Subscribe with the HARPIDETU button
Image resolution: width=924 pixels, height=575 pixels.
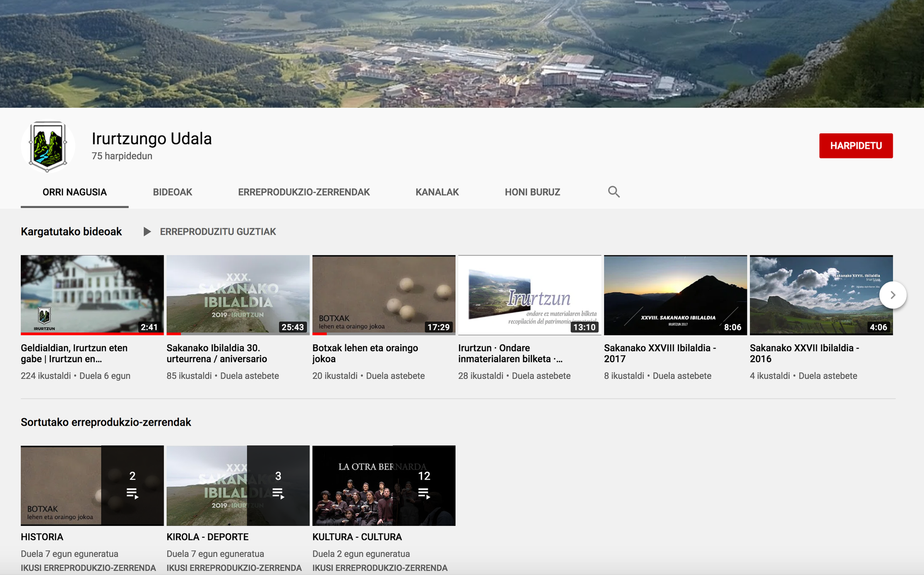pos(856,145)
